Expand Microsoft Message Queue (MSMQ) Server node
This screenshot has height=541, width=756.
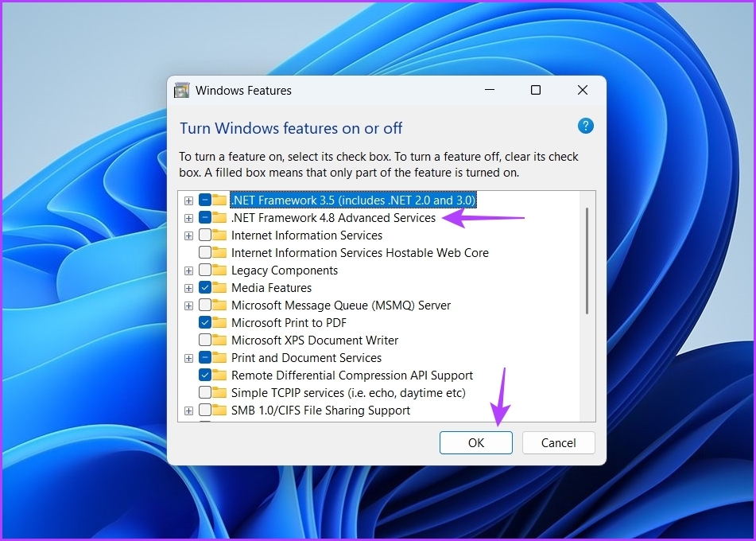point(188,306)
